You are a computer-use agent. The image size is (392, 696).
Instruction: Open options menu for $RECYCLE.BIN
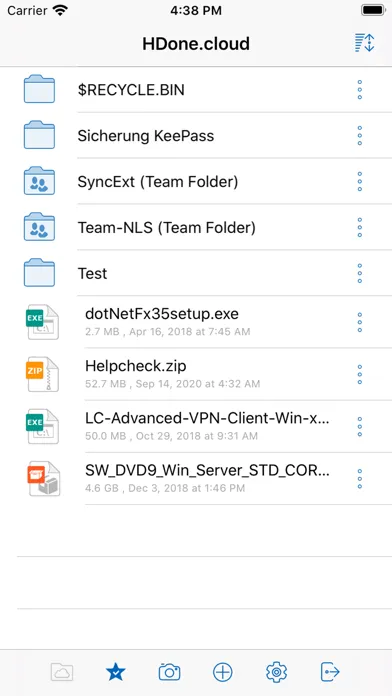360,90
